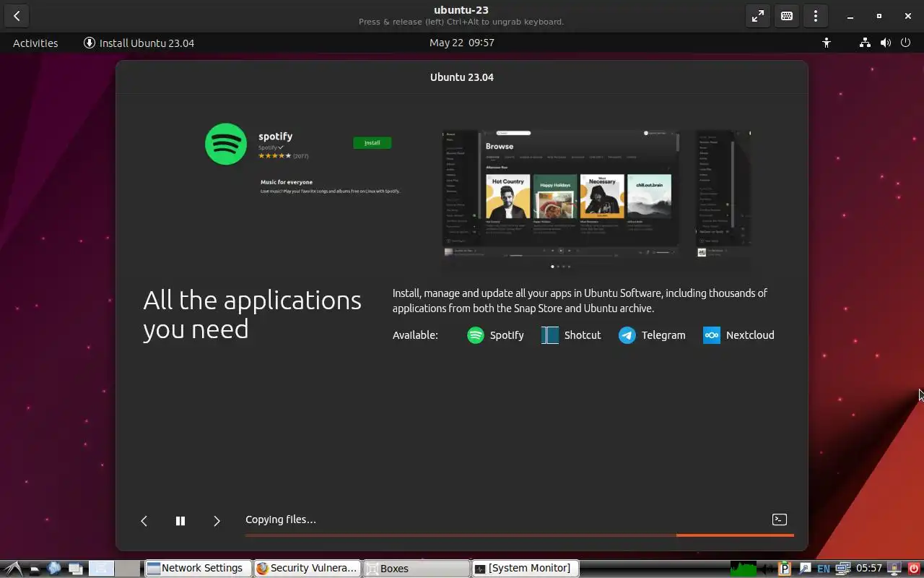Toggle fullscreen for the ubuntu-23 box
The height and width of the screenshot is (578, 924).
click(758, 16)
